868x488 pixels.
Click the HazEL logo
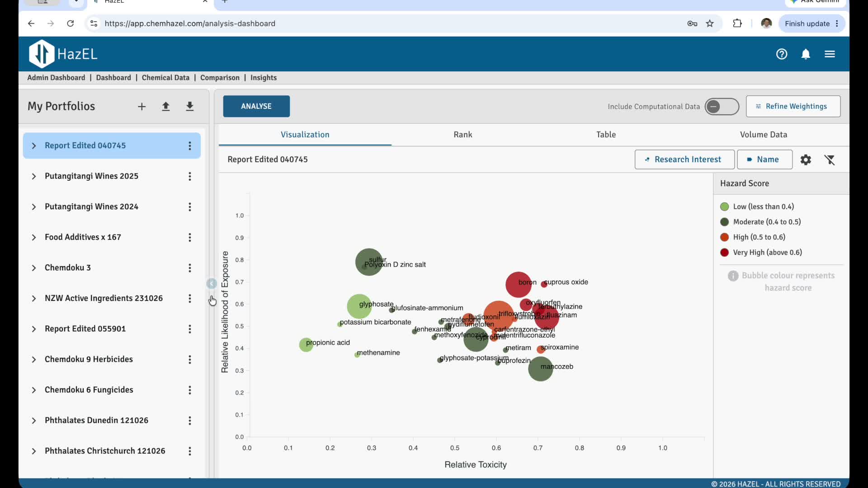(x=63, y=54)
